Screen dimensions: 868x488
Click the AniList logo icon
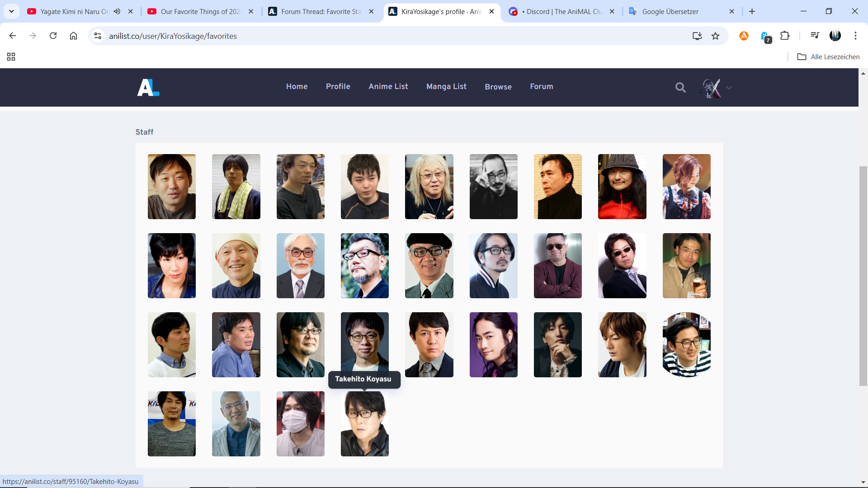tap(148, 87)
